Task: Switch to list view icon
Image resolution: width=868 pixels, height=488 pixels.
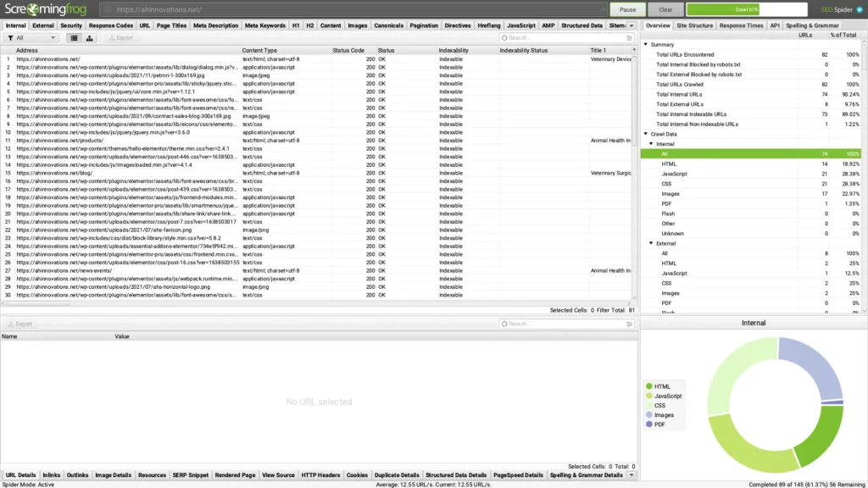Action: [74, 38]
